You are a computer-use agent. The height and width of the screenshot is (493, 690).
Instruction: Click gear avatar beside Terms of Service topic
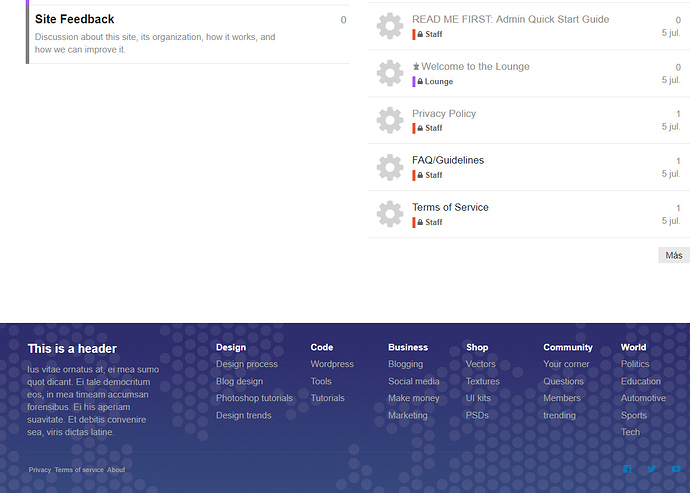(390, 214)
